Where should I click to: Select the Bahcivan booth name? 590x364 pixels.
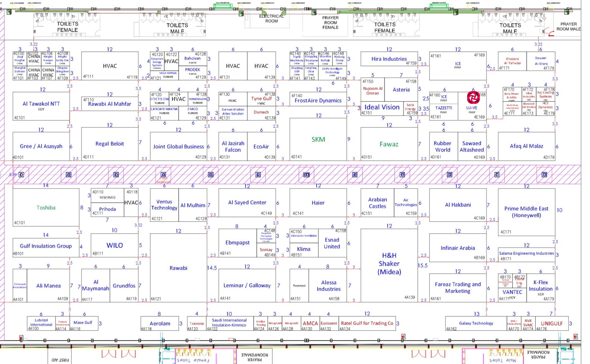192,58
